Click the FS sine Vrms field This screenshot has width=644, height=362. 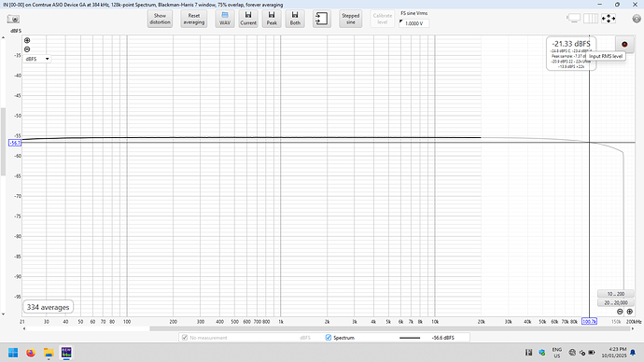[414, 23]
